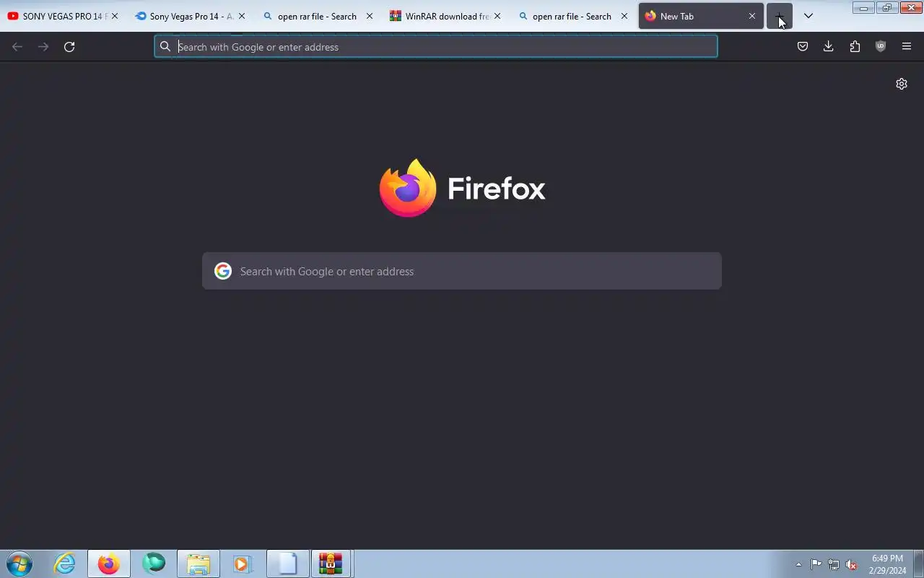Focus the center Google search box
924x578 pixels.
tap(462, 271)
